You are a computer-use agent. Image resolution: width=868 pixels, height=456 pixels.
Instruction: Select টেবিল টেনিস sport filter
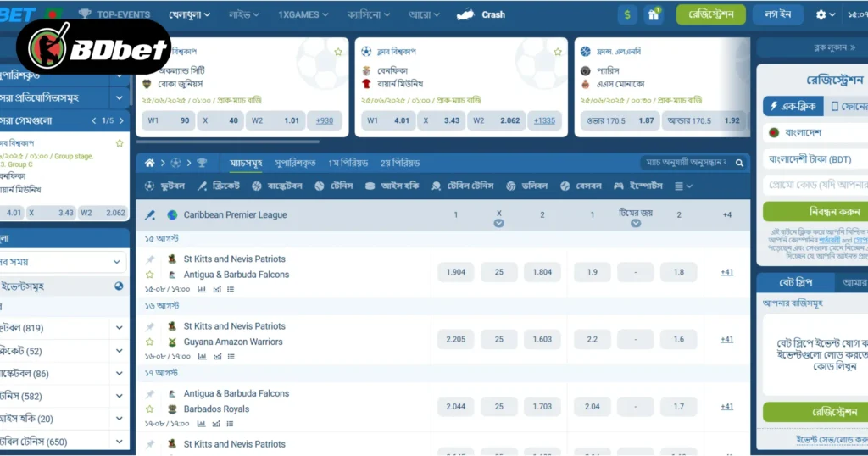coord(462,186)
